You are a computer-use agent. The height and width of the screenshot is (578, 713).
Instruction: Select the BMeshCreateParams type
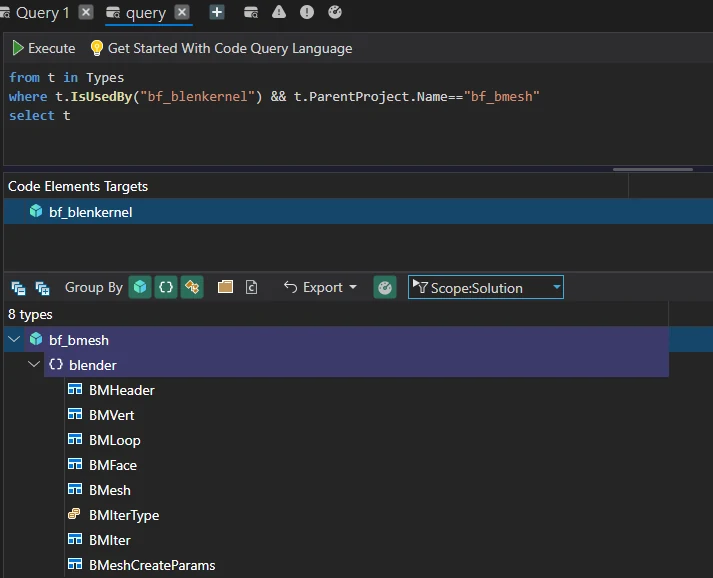click(152, 565)
